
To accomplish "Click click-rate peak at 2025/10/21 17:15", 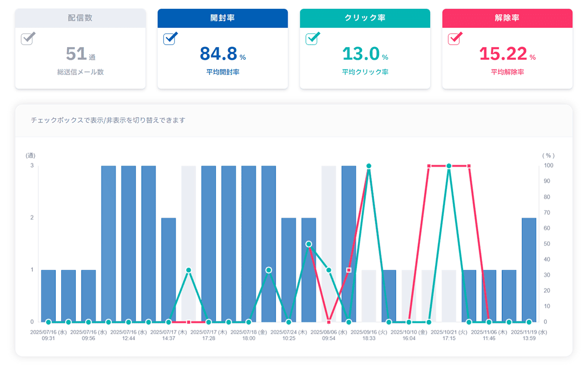I will [x=449, y=166].
